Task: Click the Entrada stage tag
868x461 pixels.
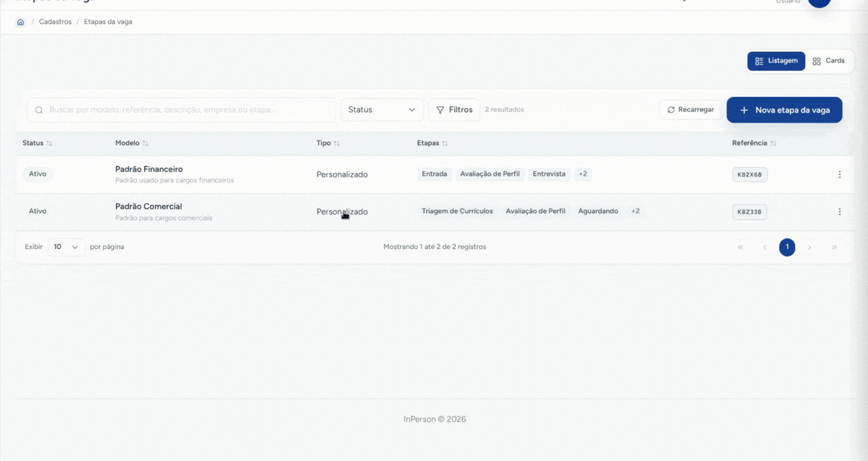Action: 435,174
